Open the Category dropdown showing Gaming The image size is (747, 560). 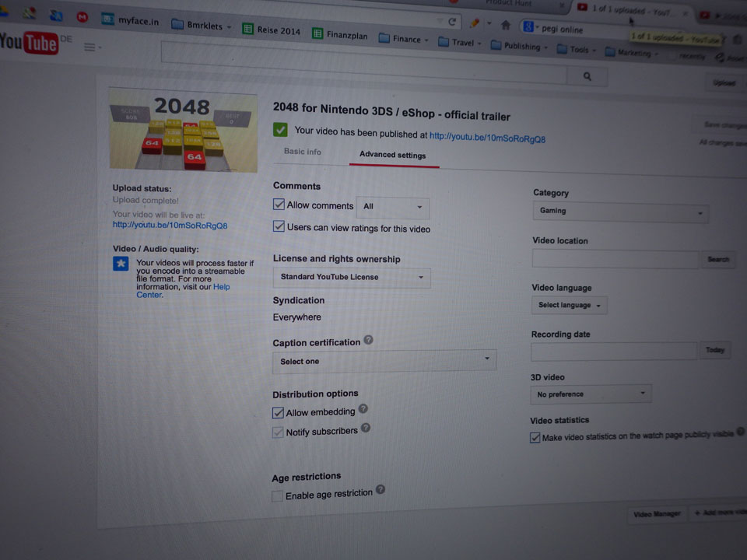[620, 212]
